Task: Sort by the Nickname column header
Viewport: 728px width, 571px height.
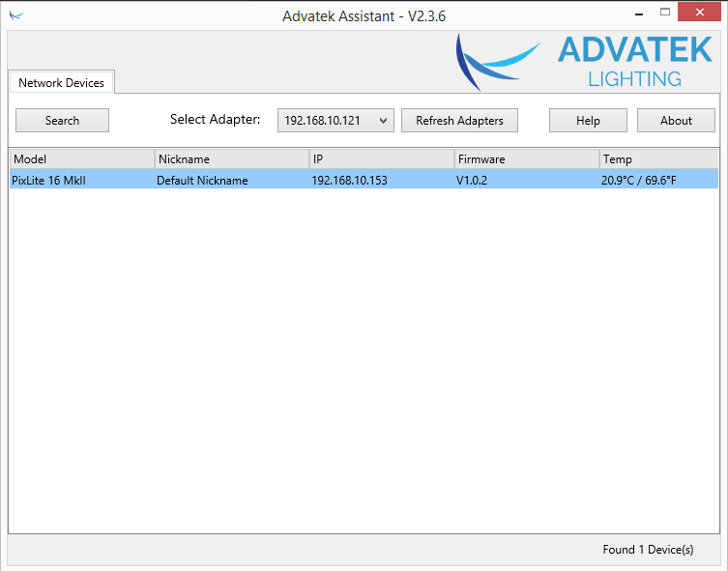Action: click(232, 159)
